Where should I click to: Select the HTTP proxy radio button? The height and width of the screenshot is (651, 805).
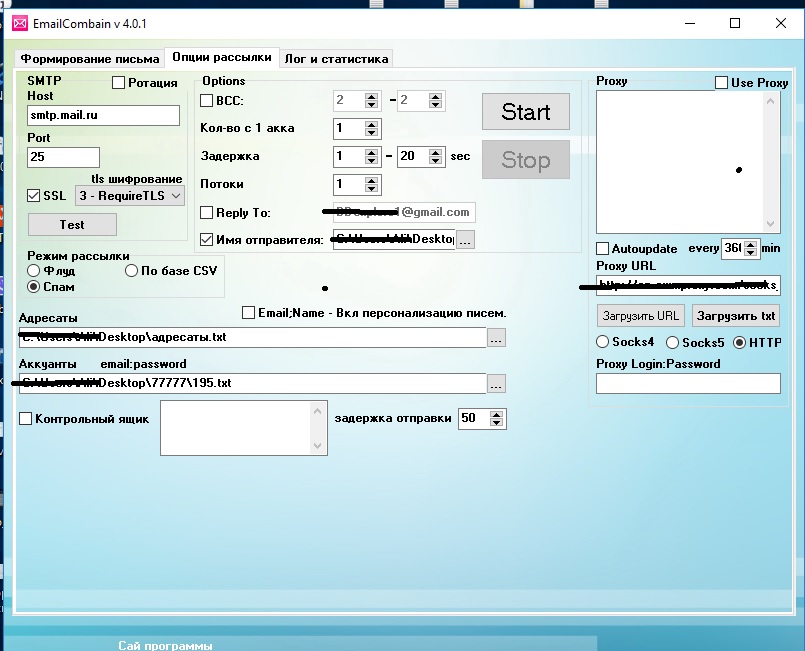tap(739, 342)
